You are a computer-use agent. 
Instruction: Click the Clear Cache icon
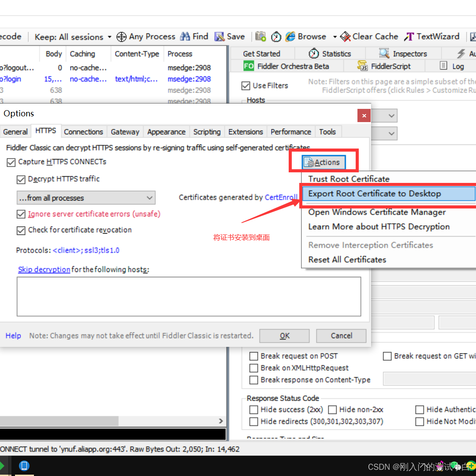345,37
